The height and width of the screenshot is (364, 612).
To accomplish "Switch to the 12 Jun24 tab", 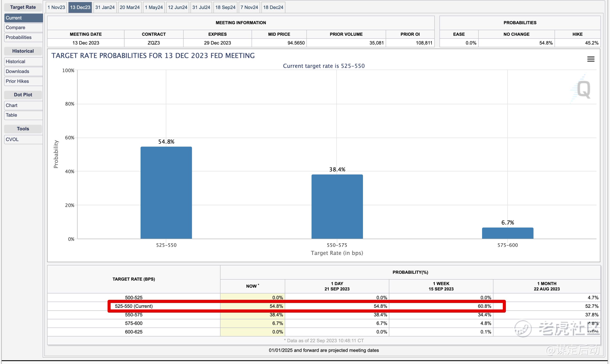I will (x=177, y=7).
